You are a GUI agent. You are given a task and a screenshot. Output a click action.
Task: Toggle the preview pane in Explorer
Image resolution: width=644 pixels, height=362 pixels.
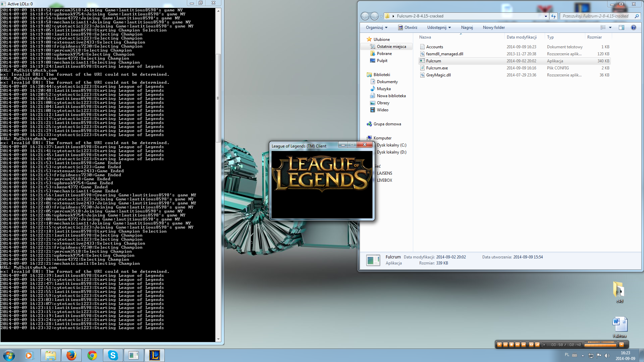pyautogui.click(x=622, y=27)
